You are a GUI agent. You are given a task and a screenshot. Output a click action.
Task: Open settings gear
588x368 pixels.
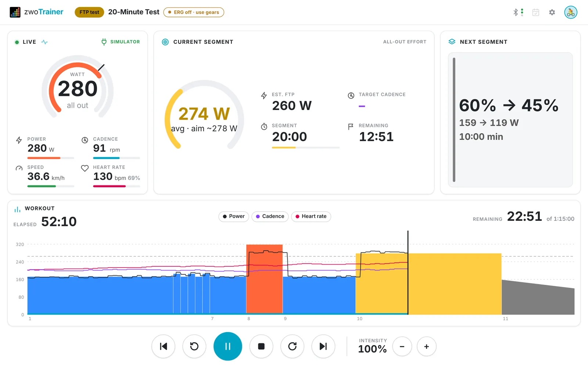552,12
